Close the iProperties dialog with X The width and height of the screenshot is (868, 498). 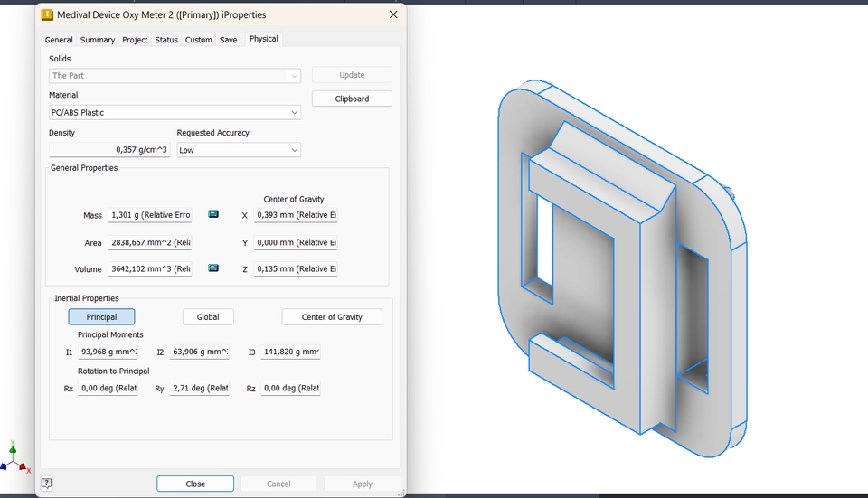[x=393, y=14]
